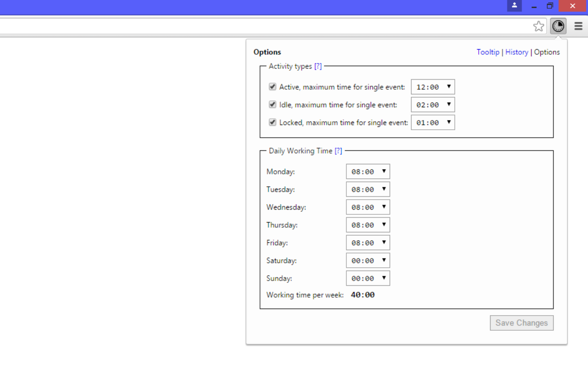Click the Idle, maximum time label
This screenshot has width=588, height=368.
(x=338, y=105)
